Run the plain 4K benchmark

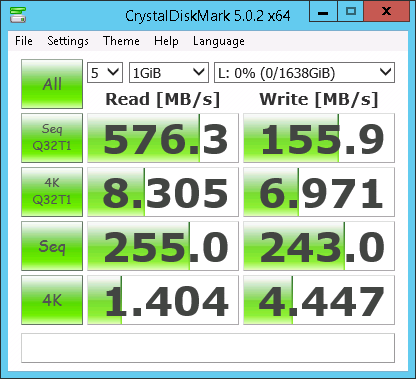click(x=52, y=300)
